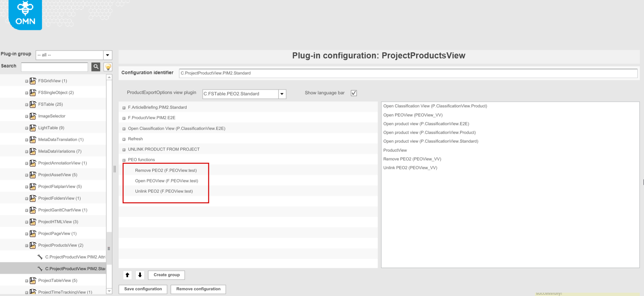The width and height of the screenshot is (644, 296).
Task: Click the search magnifier button
Action: point(96,67)
